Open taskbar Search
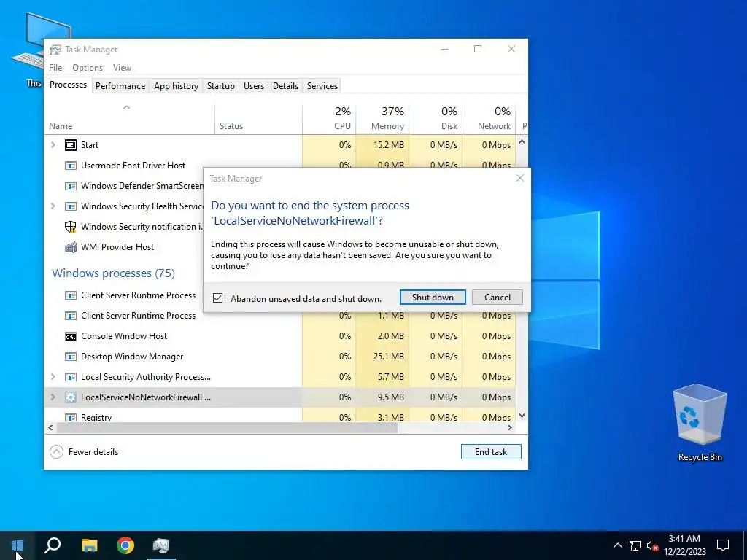 [x=53, y=545]
